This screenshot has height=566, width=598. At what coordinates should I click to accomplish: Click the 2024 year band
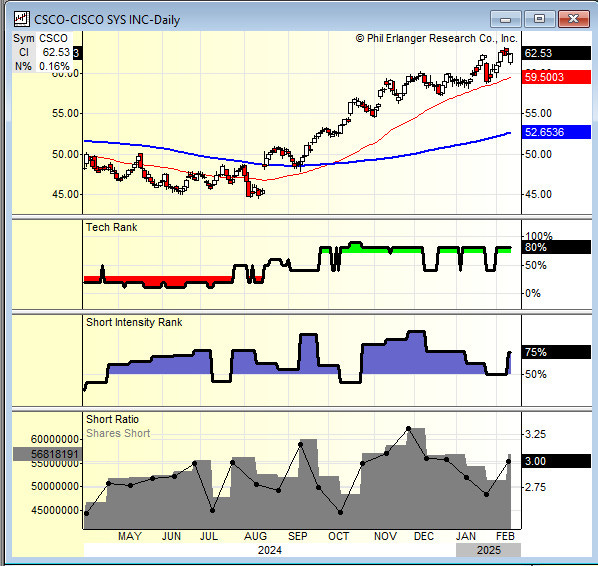270,550
